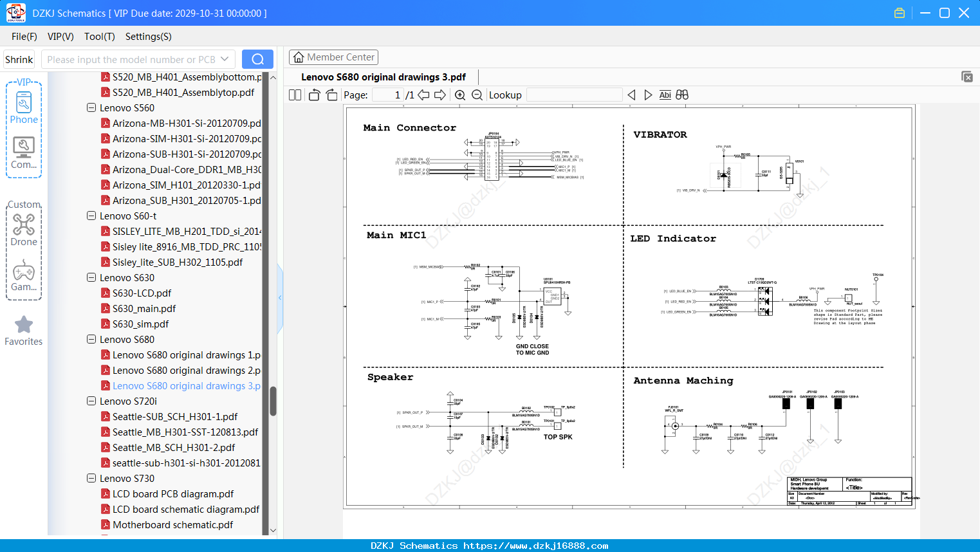Click the tree scroll up arrow
The width and height of the screenshot is (980, 552).
click(x=273, y=77)
